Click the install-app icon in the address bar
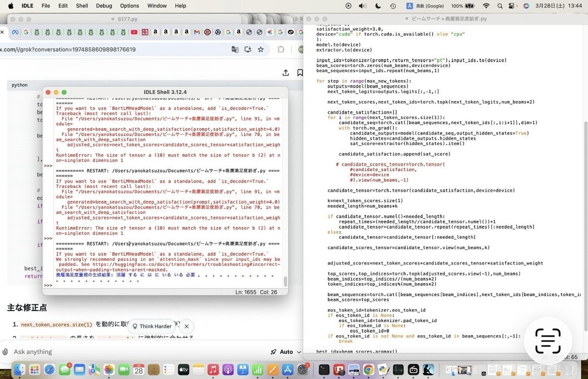Screen dimensions: 588x379 (x=248, y=49)
